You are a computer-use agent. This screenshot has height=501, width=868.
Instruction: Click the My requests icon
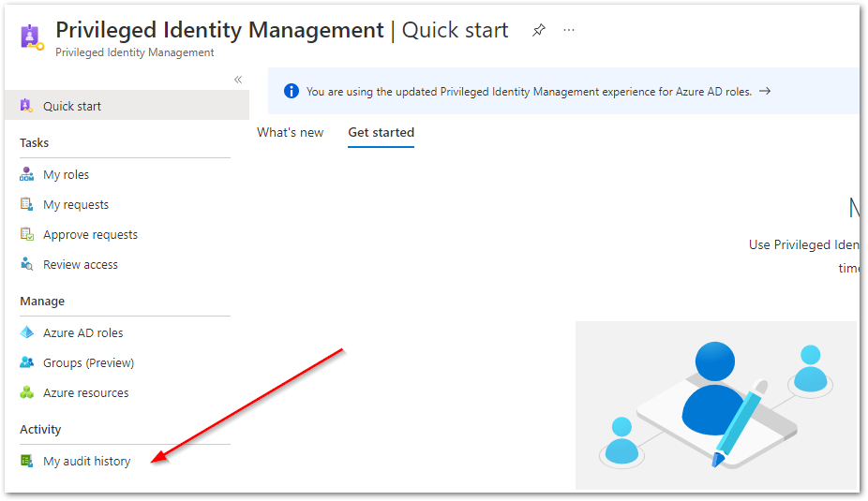26,204
